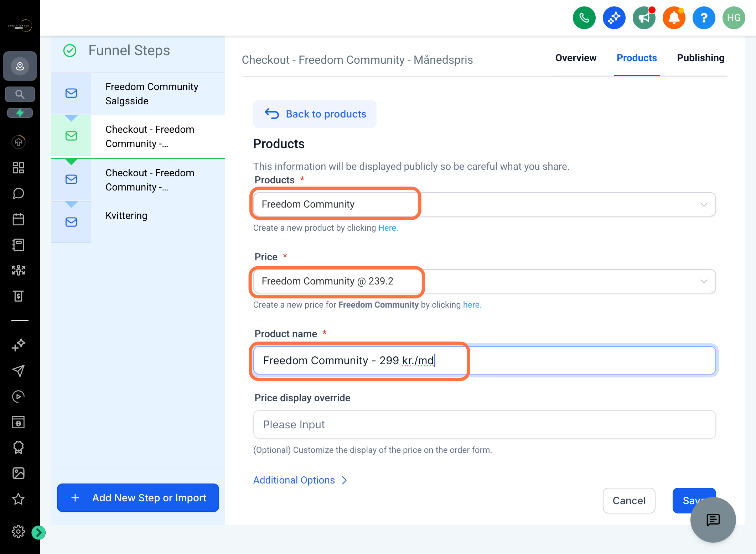Image resolution: width=756 pixels, height=554 pixels.
Task: Open the blue help question mark
Action: [704, 18]
